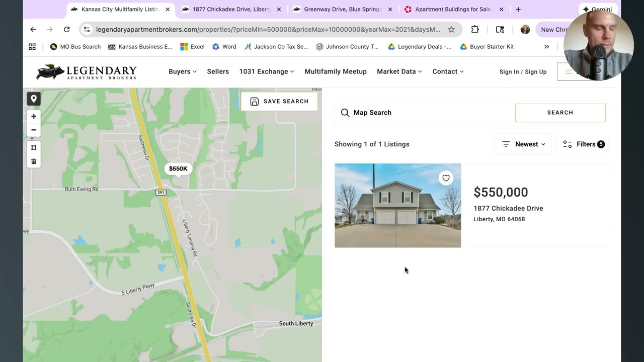Open the Legendary Deals bookmark
The height and width of the screenshot is (362, 644).
click(x=420, y=47)
